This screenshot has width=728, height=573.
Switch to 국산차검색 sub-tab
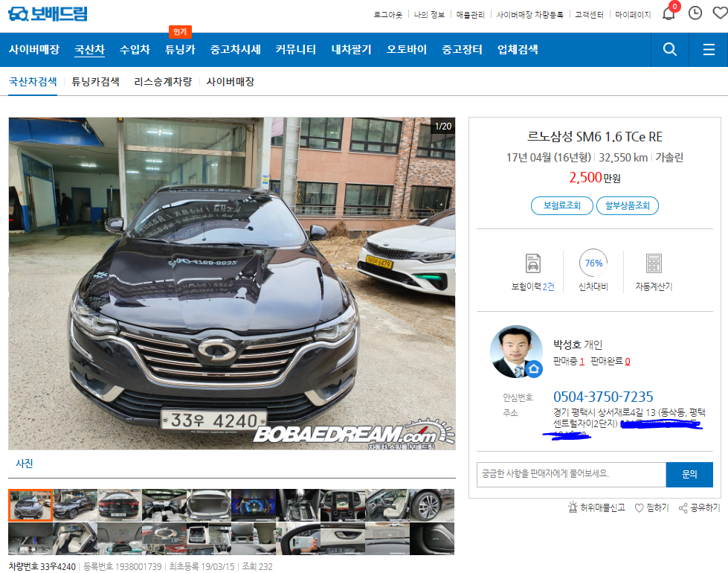point(33,82)
